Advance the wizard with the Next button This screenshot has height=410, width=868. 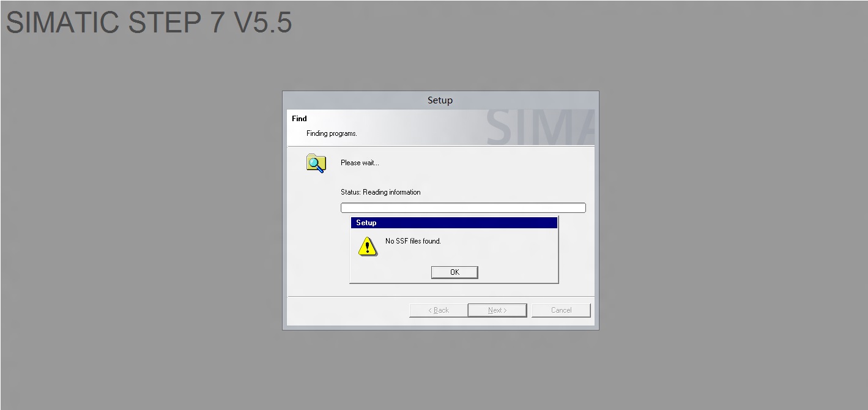[x=497, y=310]
